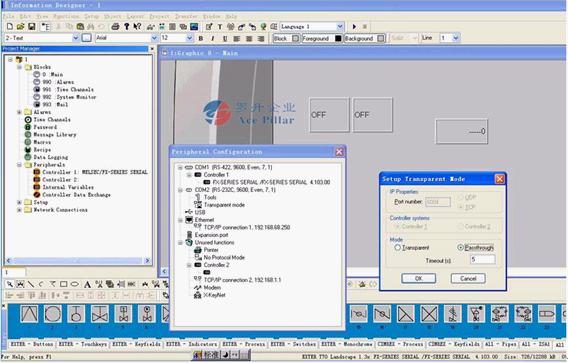The height and width of the screenshot is (363, 568).
Task: Select the A text object tool
Action: tap(87, 284)
